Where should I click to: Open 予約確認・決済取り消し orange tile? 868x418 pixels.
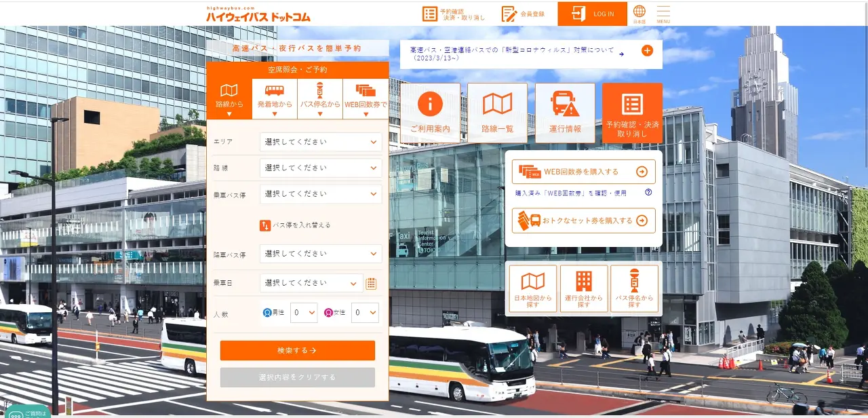pyautogui.click(x=632, y=111)
